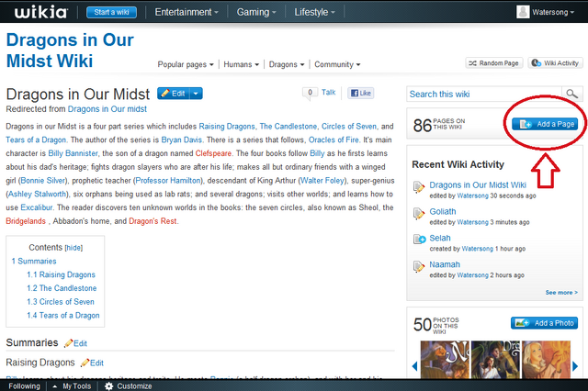Click the search magnifier icon
588x391 pixels.
pos(571,94)
